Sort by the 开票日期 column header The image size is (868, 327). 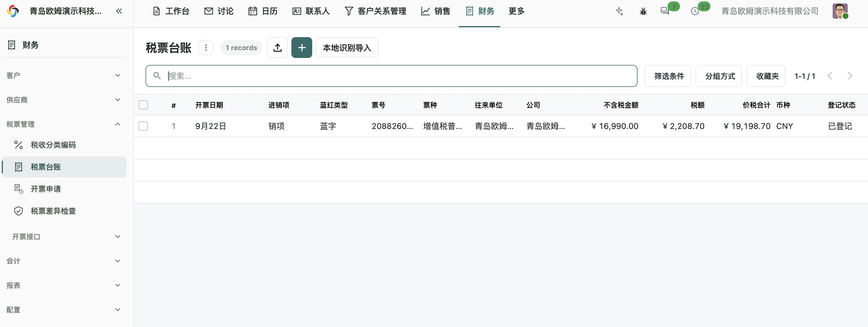click(209, 105)
